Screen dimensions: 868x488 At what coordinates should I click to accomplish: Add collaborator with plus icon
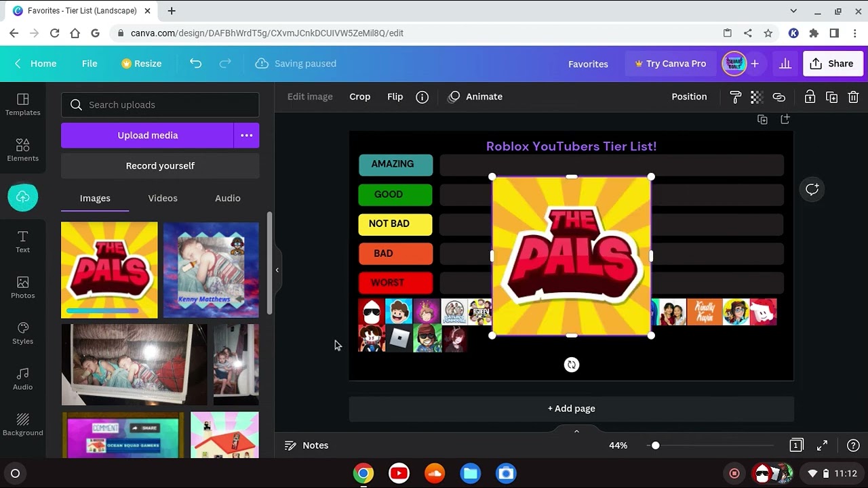[754, 64]
